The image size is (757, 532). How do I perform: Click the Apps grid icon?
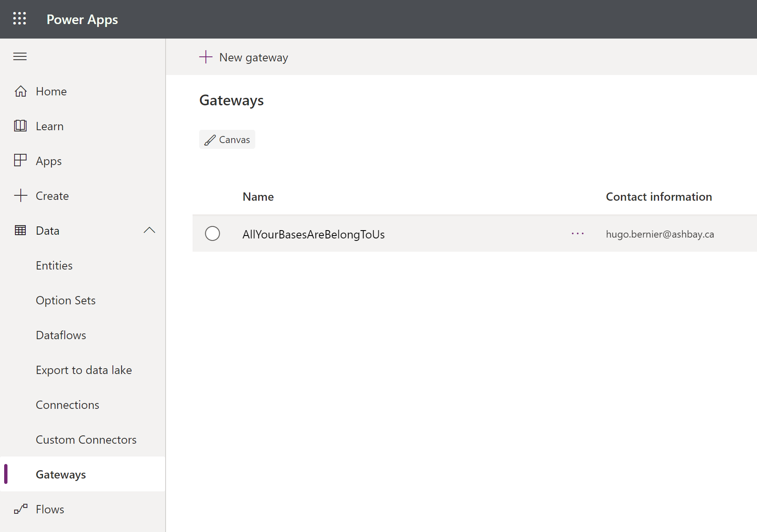20,160
